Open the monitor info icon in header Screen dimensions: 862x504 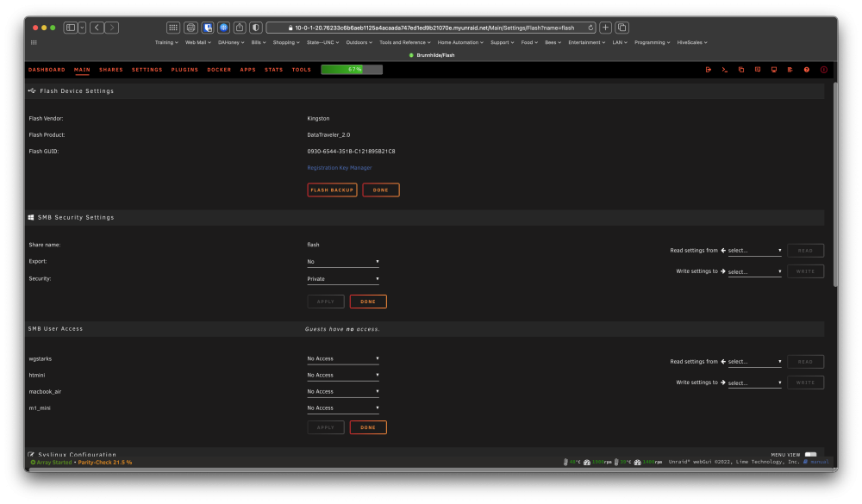pyautogui.click(x=774, y=70)
